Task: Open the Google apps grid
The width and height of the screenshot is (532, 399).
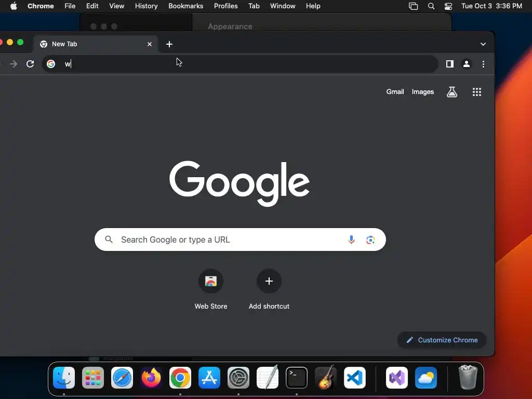Action: coord(477,92)
